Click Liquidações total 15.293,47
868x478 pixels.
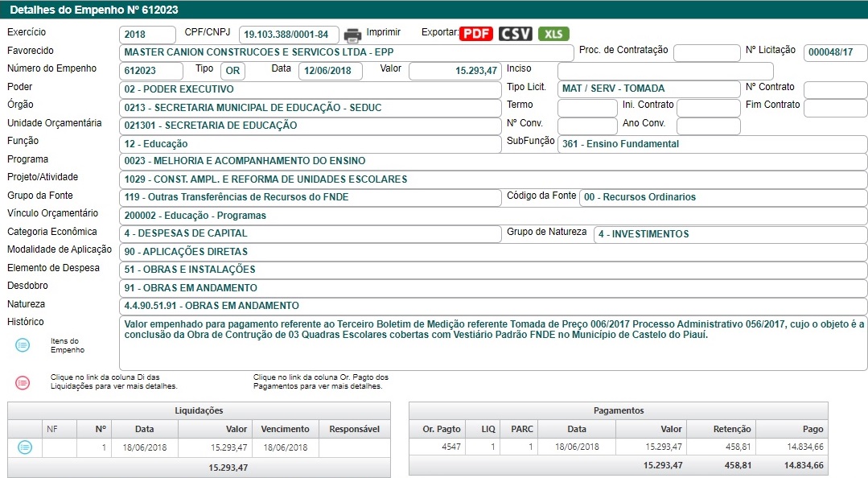point(228,468)
